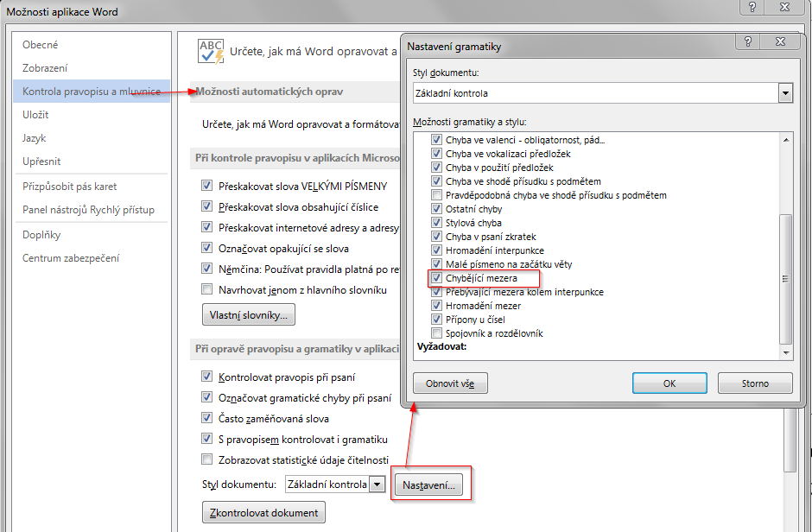Viewport: 812px width, 532px height.
Task: Toggle 'Přebývající mezera kolem interpunkce' checkbox
Action: pos(436,291)
